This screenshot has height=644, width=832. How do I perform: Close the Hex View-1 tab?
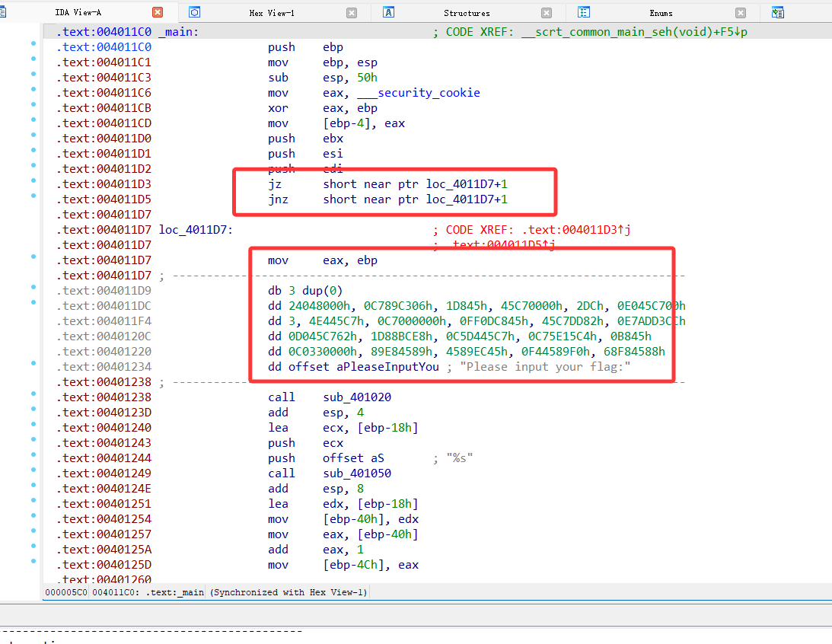[352, 13]
